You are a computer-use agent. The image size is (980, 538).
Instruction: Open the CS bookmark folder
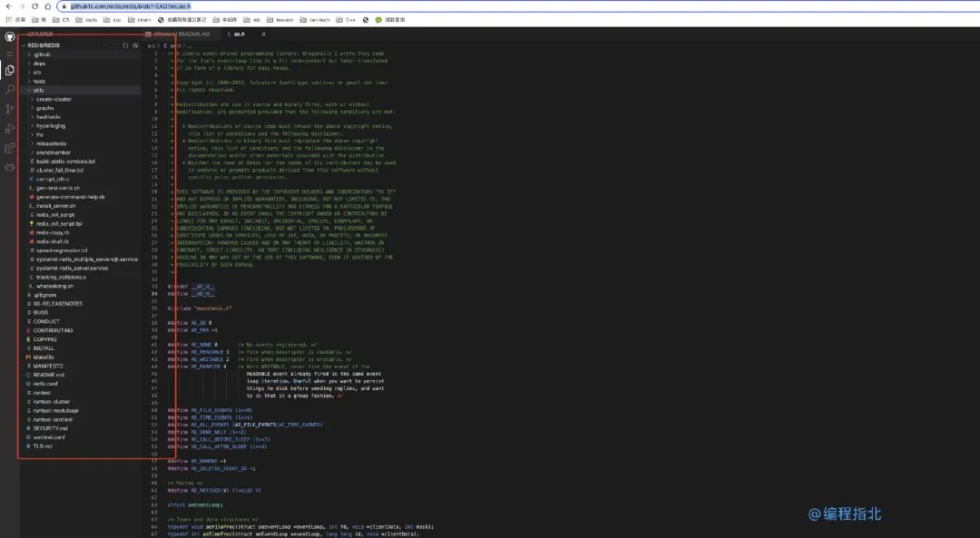(x=63, y=20)
